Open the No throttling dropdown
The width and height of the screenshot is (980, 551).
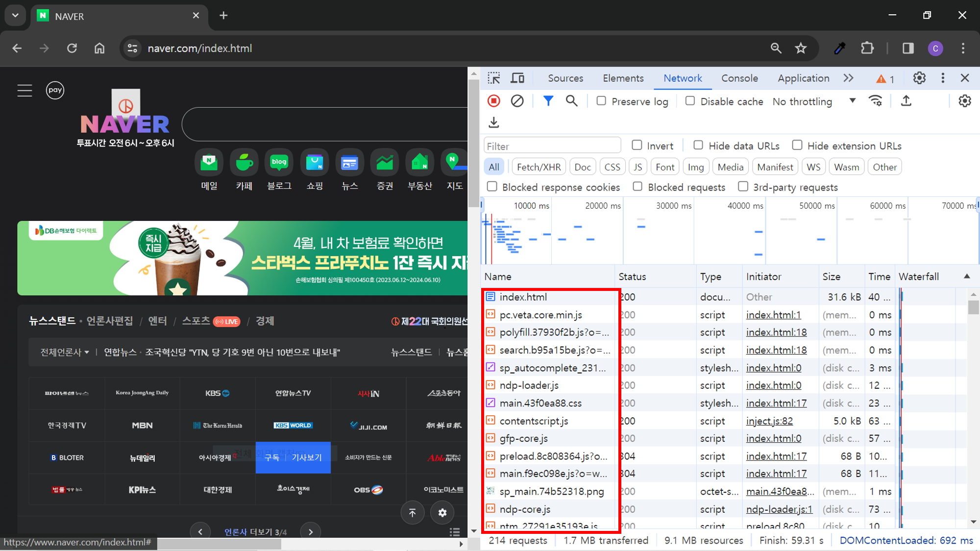click(x=813, y=101)
